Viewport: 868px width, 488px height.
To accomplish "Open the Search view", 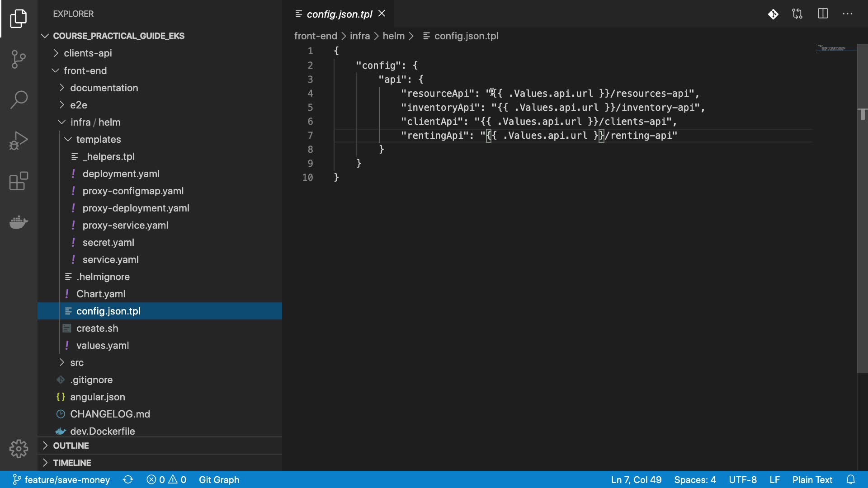I will 19,99.
